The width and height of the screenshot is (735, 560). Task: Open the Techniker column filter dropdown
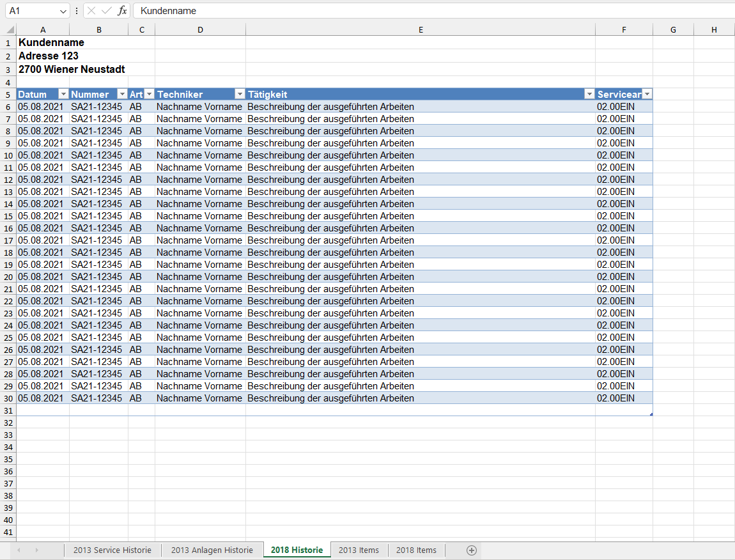(x=239, y=93)
